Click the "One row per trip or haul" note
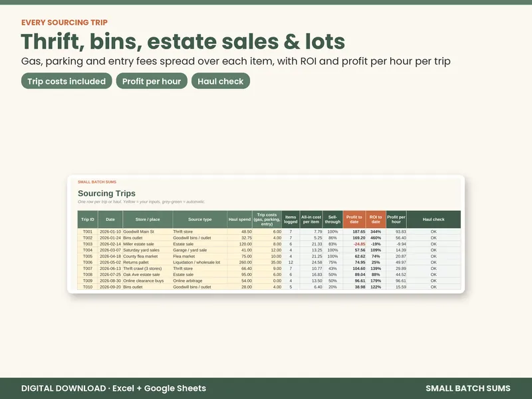Image resolution: width=532 pixels, height=399 pixels. (142, 201)
